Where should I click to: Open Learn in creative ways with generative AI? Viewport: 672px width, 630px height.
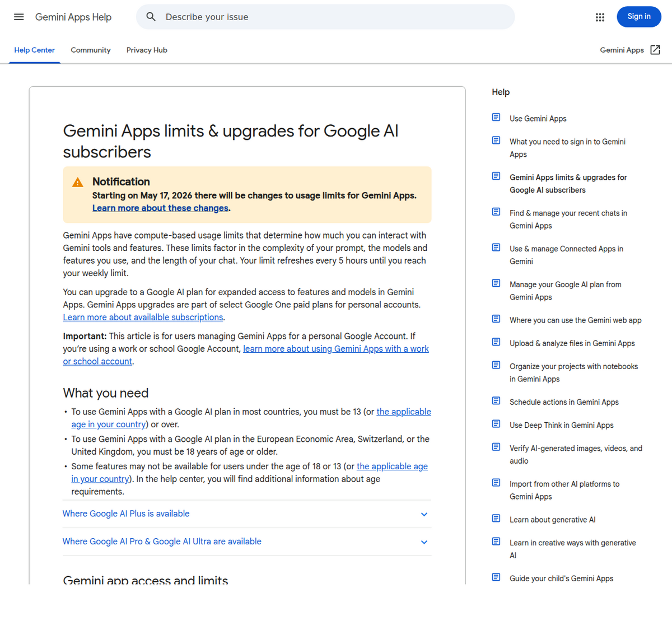point(573,549)
